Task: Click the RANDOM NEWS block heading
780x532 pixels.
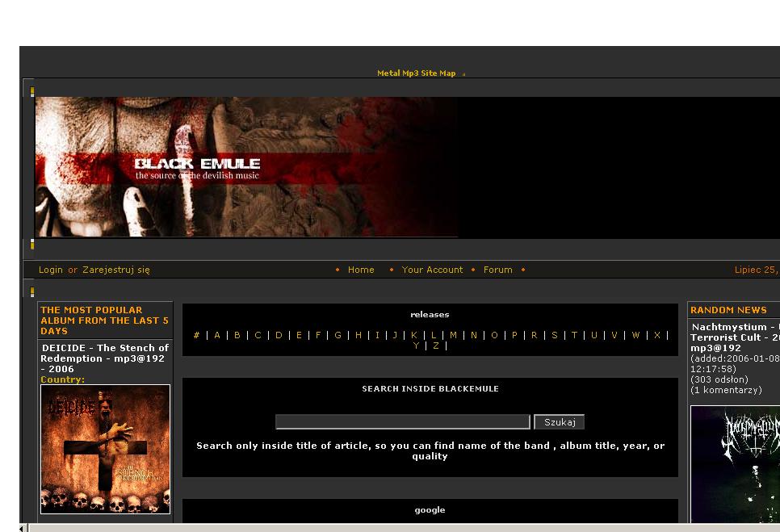Action: click(728, 310)
